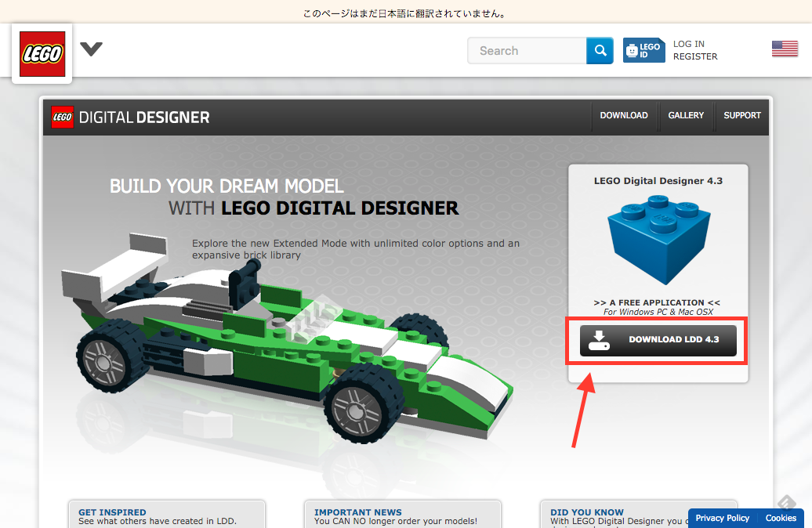Viewport: 812px width, 528px height.
Task: Click the Cookies button
Action: coord(781,518)
